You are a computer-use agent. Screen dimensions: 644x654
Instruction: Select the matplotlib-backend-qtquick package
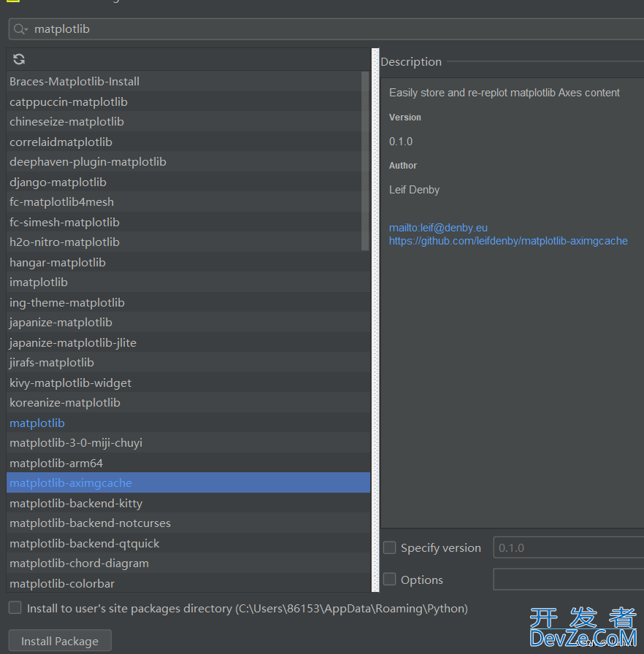point(188,544)
